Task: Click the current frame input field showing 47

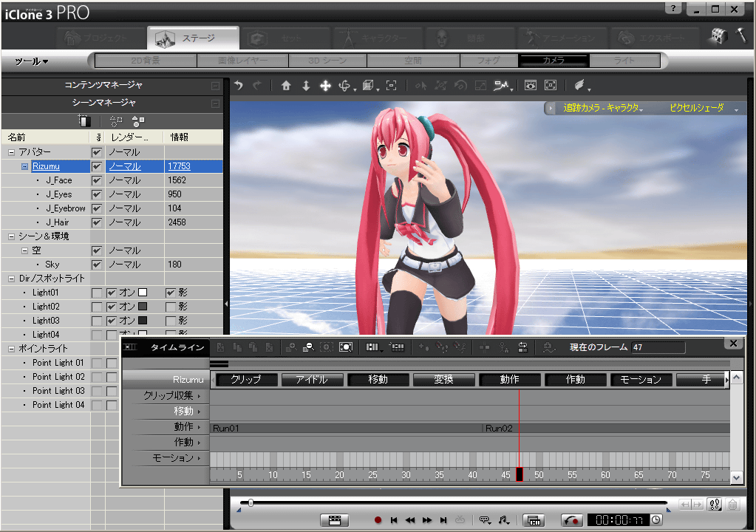Action: (x=658, y=347)
